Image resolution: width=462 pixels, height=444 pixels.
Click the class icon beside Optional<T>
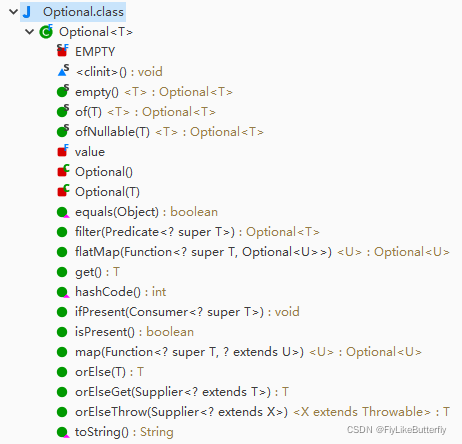pyautogui.click(x=46, y=32)
